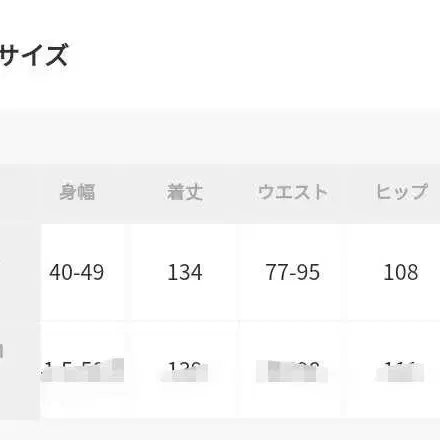The width and height of the screenshot is (440, 440).
Task: Click the cut-off size label character at left edge
Action: [x=1, y=351]
